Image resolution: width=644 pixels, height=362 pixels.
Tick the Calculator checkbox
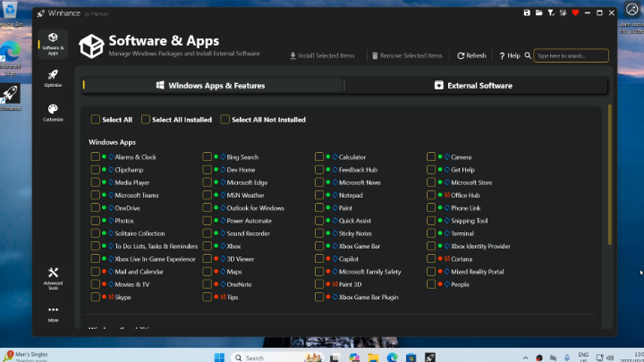(319, 156)
